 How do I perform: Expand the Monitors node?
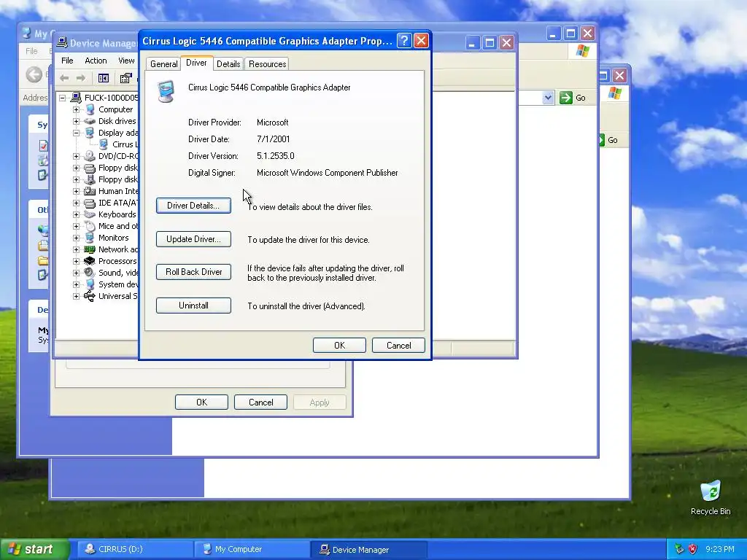(76, 238)
